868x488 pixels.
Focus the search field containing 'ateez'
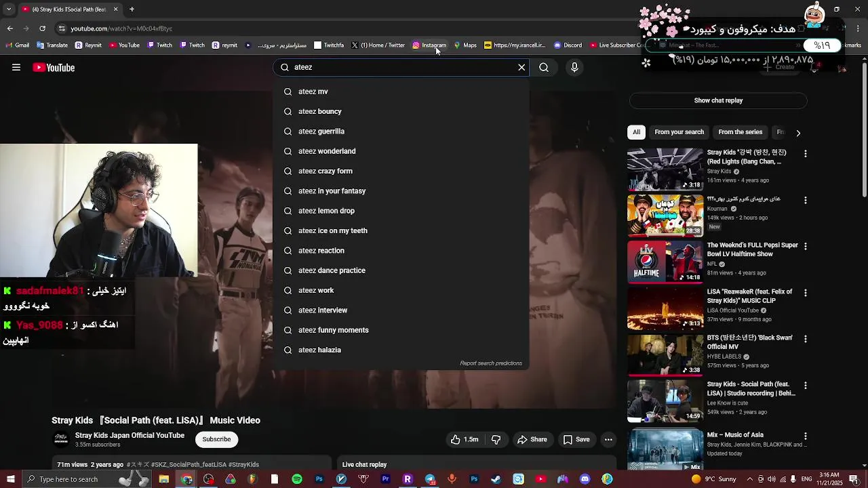(400, 67)
